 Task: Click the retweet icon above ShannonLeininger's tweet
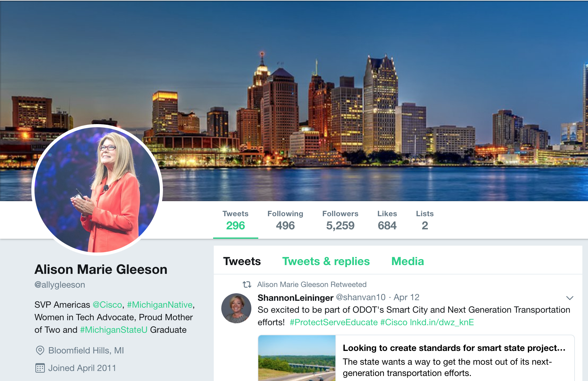[247, 284]
